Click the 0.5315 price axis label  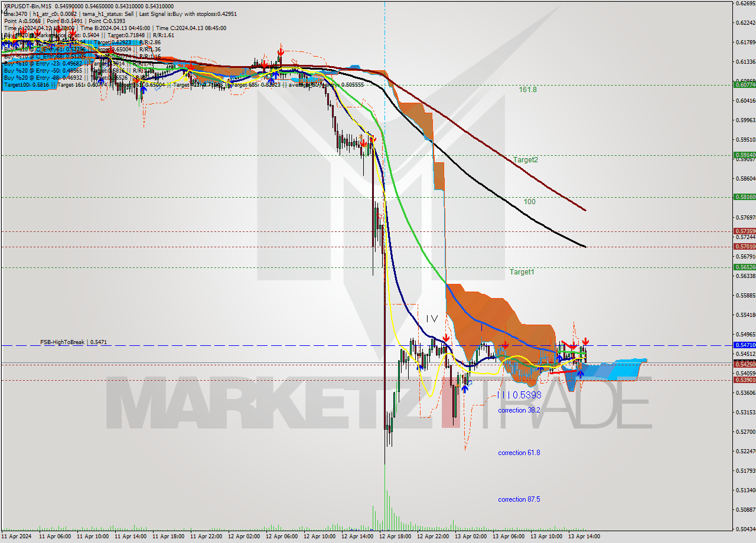click(x=745, y=413)
